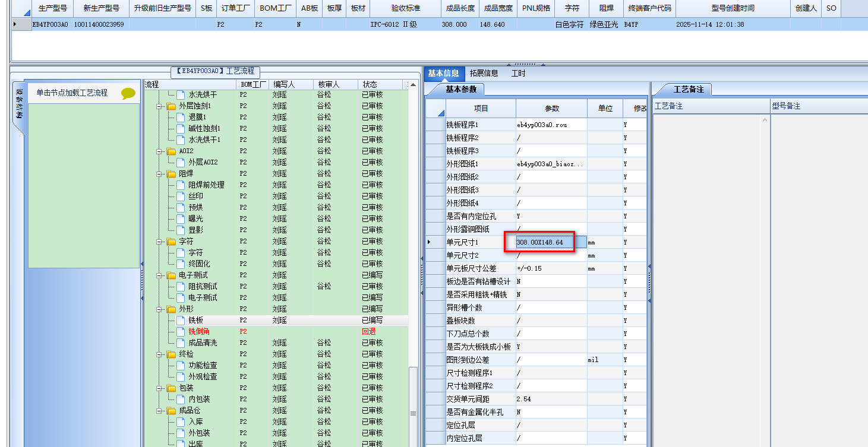This screenshot has height=447, width=868.
Task: Click the document icon of 阻焊前处理
Action: (181, 185)
